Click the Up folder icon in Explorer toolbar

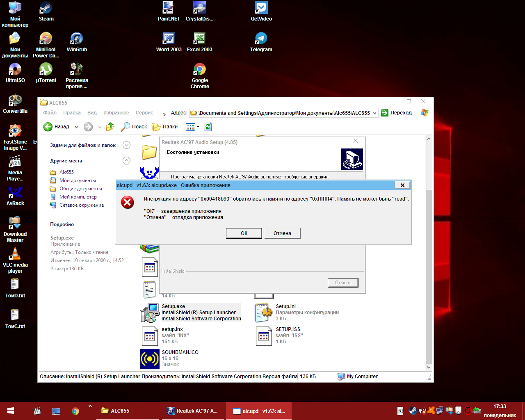[x=110, y=127]
